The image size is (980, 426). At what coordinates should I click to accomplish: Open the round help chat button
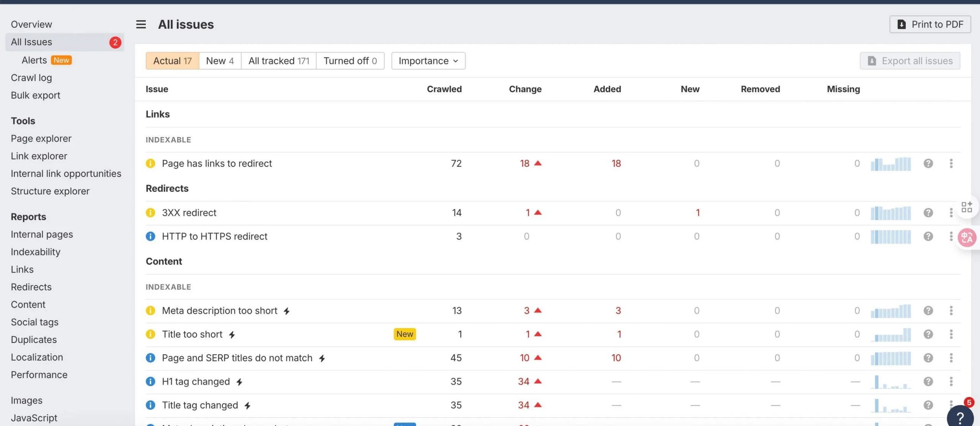pos(960,417)
